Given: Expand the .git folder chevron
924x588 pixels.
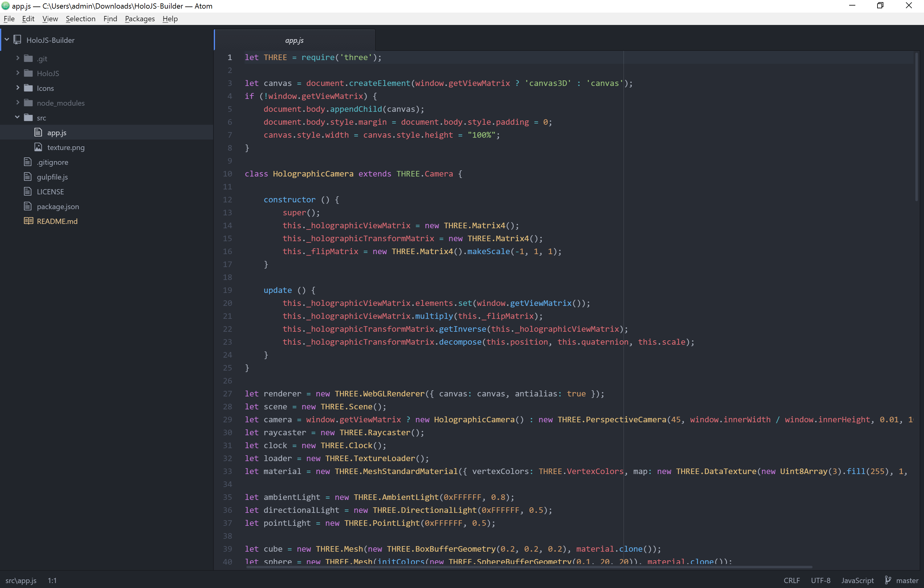Looking at the screenshot, I should 18,58.
